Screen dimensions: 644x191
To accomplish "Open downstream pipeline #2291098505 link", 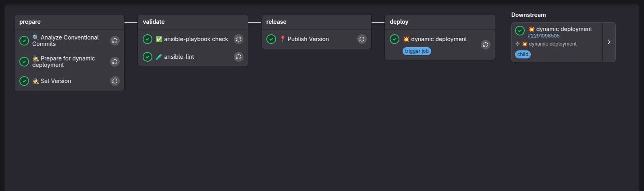I will 544,36.
